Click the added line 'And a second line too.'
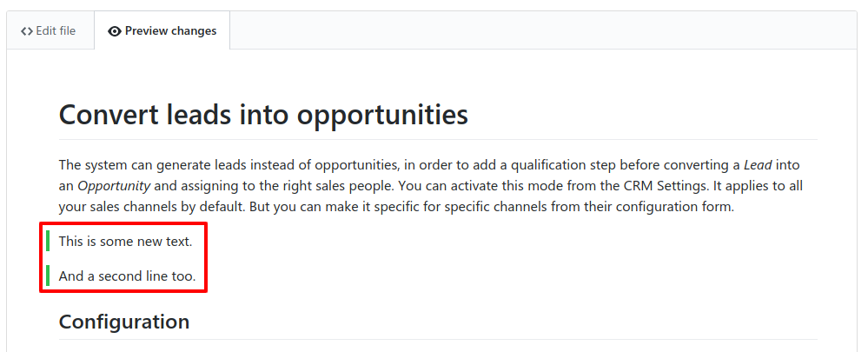Viewport: 868px width, 352px height. point(128,276)
